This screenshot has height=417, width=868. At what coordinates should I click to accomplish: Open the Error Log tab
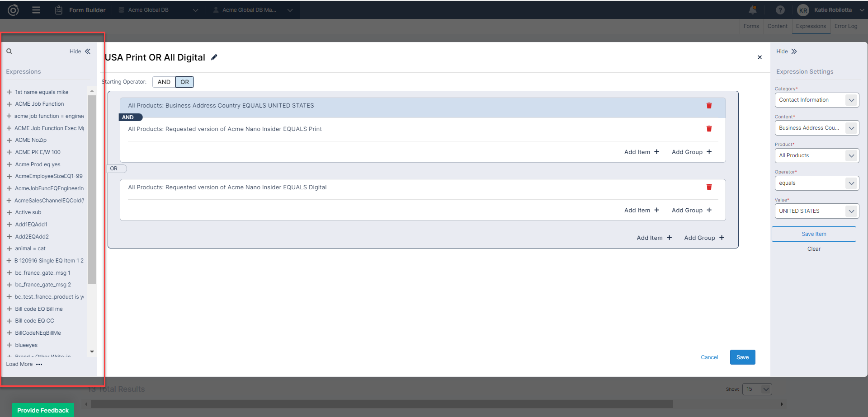(845, 26)
